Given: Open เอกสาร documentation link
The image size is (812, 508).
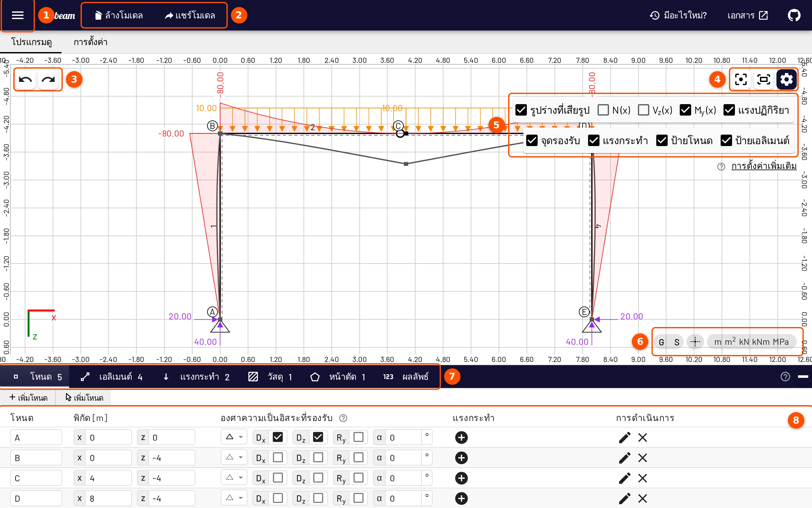Looking at the screenshot, I should pyautogui.click(x=748, y=16).
